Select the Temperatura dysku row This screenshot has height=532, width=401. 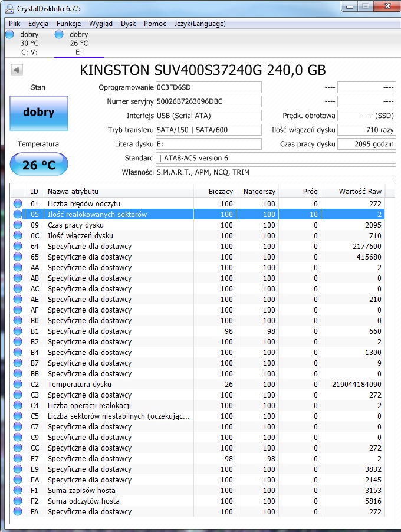(198, 384)
